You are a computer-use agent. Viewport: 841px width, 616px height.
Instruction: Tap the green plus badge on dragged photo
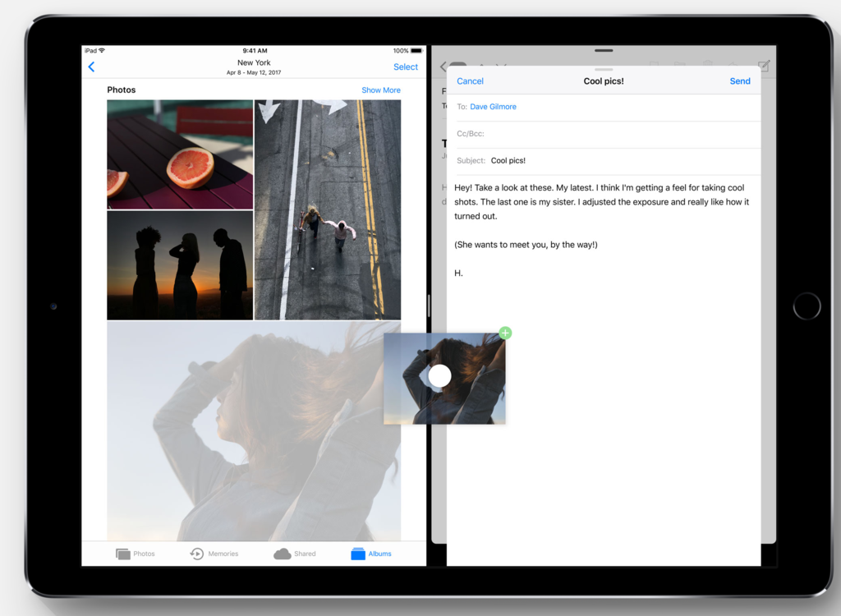[505, 333]
